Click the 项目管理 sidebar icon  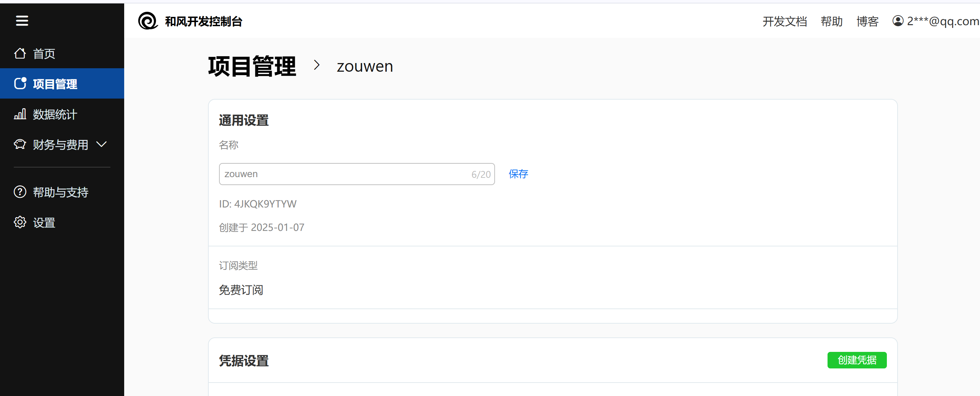[20, 84]
